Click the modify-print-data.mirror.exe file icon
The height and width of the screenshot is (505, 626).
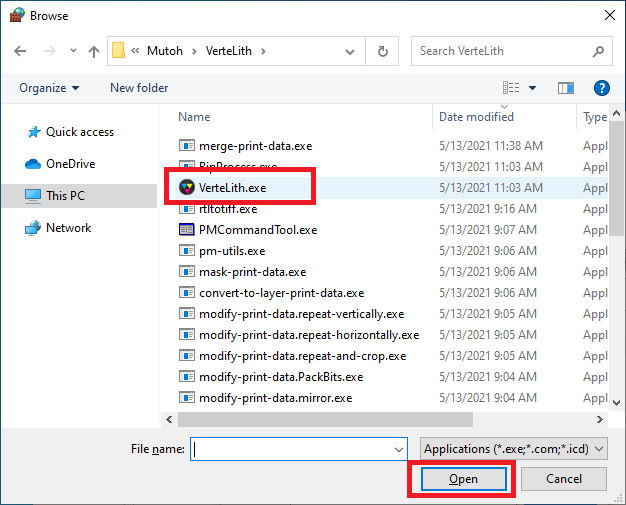click(x=186, y=398)
